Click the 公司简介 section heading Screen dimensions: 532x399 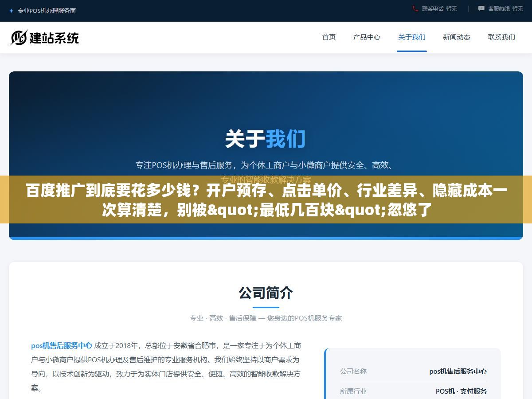click(x=266, y=293)
